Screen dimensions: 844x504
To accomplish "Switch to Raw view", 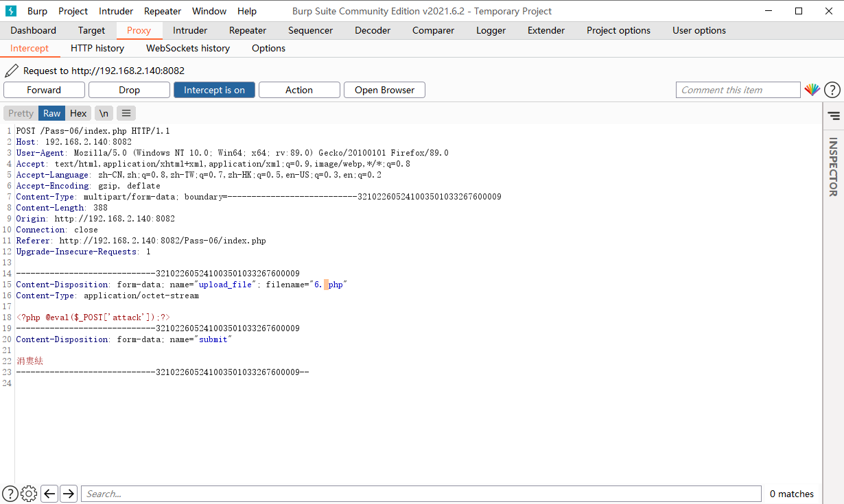I will pos(52,113).
